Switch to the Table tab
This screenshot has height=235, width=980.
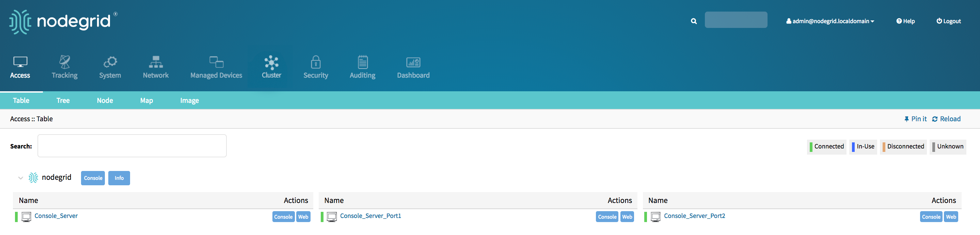tap(21, 100)
